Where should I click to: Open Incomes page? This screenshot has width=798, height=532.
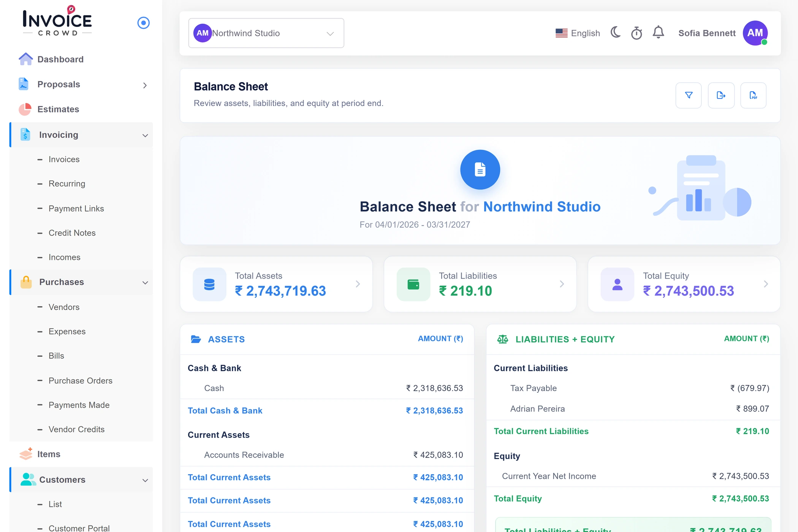tap(64, 257)
